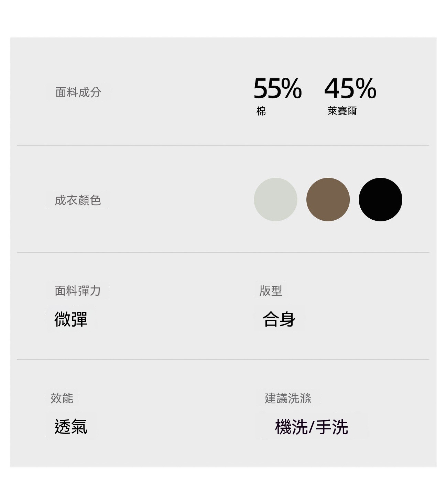Click the 面料彈力 label
Screen dimensions: 447x504
click(x=78, y=291)
